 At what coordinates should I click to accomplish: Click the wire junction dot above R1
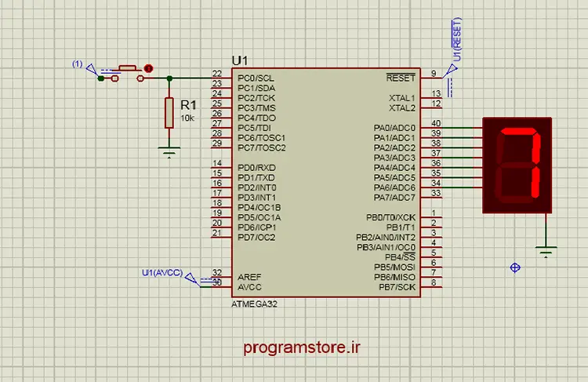coord(169,78)
